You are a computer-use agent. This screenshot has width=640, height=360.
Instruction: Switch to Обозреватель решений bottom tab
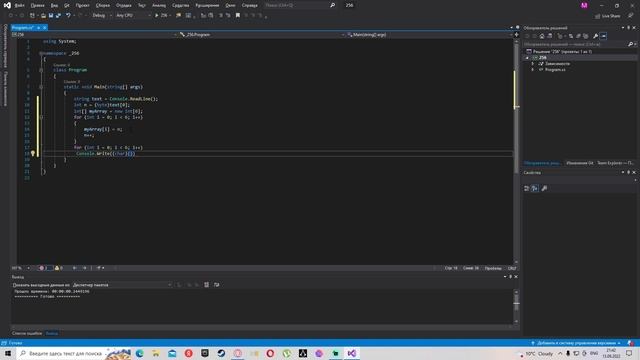point(542,163)
